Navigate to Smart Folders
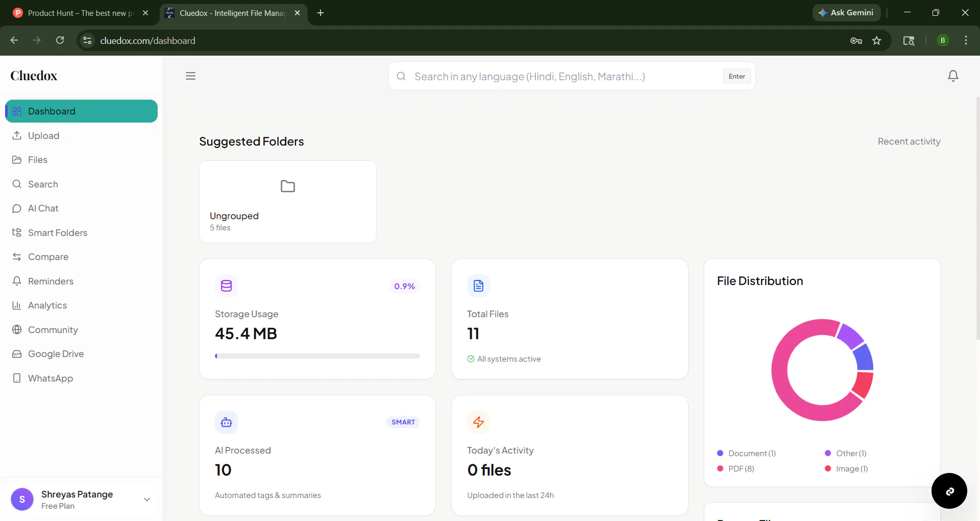 82,232
